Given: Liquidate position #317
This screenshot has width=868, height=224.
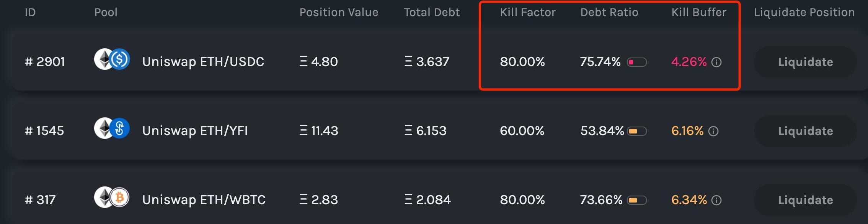Looking at the screenshot, I should click(805, 200).
